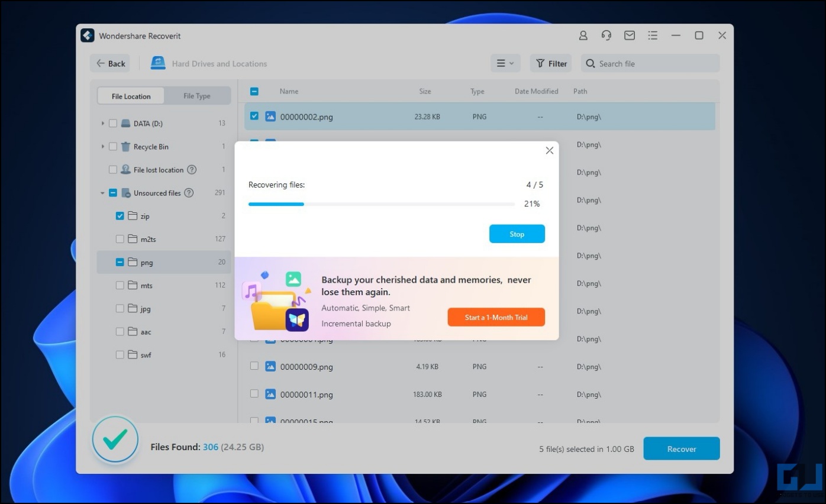This screenshot has height=504, width=826.
Task: Click the help icon beside File lost location
Action: pyautogui.click(x=192, y=170)
